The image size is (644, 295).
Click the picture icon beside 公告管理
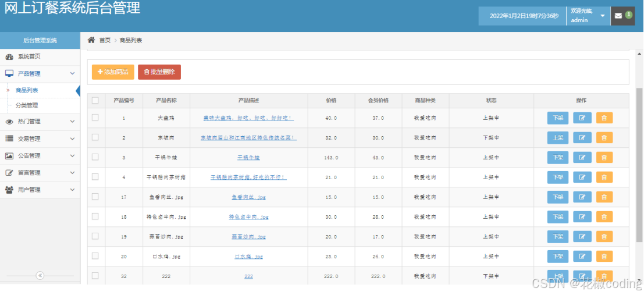tap(9, 156)
